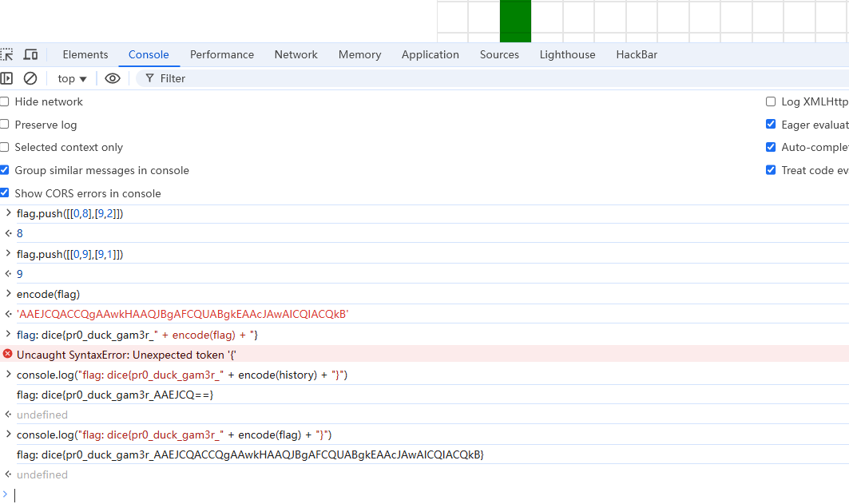Toggle the Show CORS errors in console checkbox

[x=5, y=193]
